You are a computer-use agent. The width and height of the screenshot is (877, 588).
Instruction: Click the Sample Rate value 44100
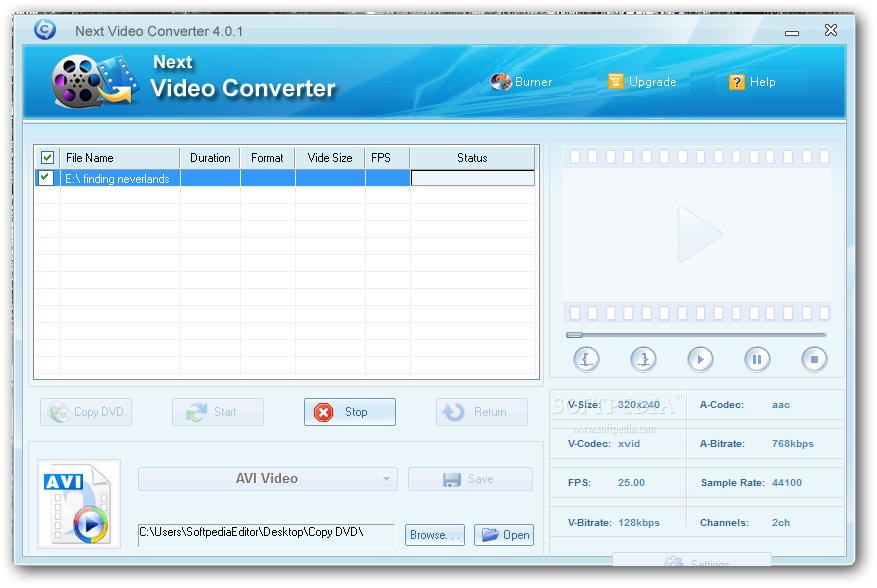(x=786, y=482)
